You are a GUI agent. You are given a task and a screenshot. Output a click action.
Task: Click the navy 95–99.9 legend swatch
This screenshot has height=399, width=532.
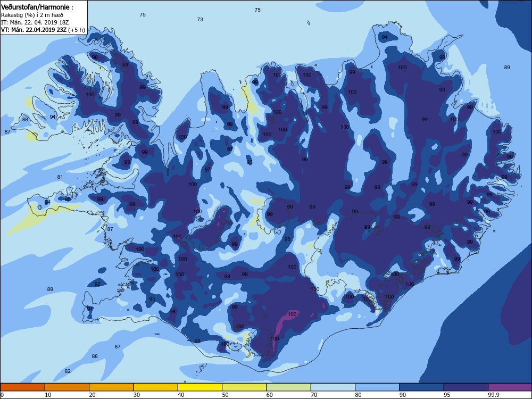click(x=466, y=387)
